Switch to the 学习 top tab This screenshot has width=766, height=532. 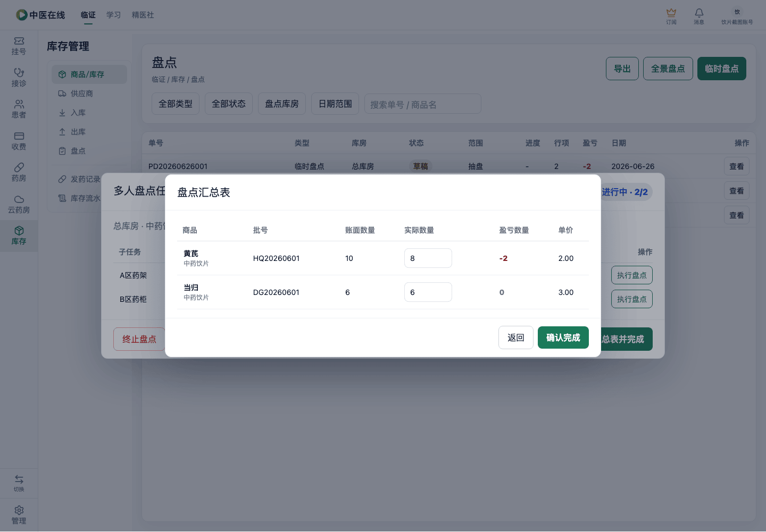[x=114, y=15]
